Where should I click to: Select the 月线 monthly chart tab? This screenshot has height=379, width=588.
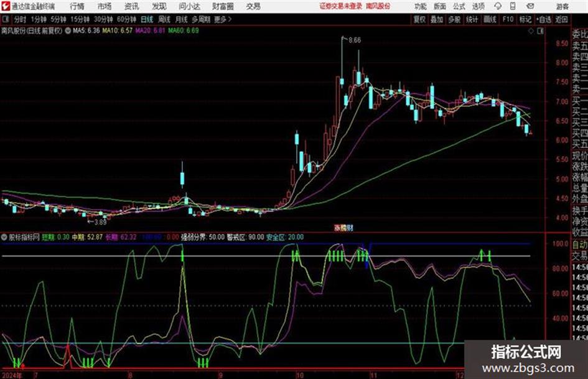click(181, 19)
